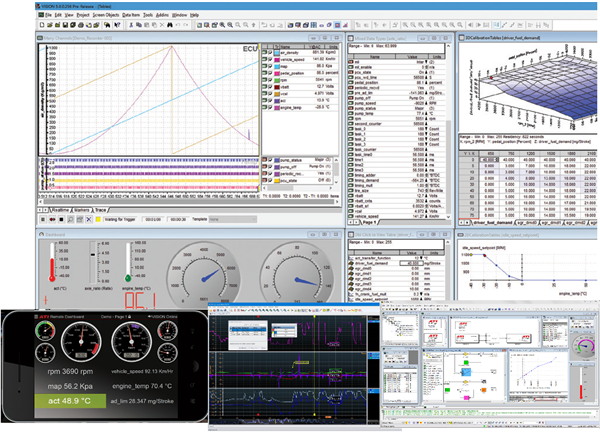Click the 00:01:00 time field in recorder bar

153,219
